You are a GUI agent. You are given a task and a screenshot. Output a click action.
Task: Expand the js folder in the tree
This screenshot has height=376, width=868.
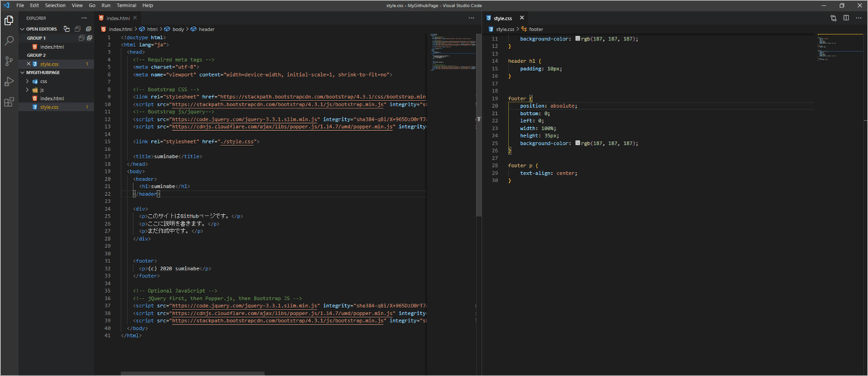coord(42,90)
